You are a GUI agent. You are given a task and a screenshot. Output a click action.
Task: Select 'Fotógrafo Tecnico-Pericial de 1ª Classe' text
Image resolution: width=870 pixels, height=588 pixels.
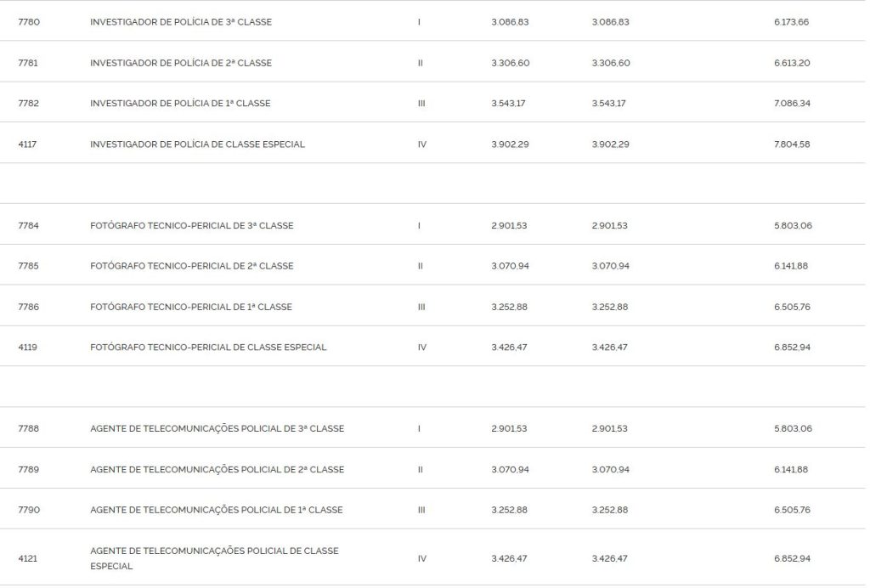190,307
